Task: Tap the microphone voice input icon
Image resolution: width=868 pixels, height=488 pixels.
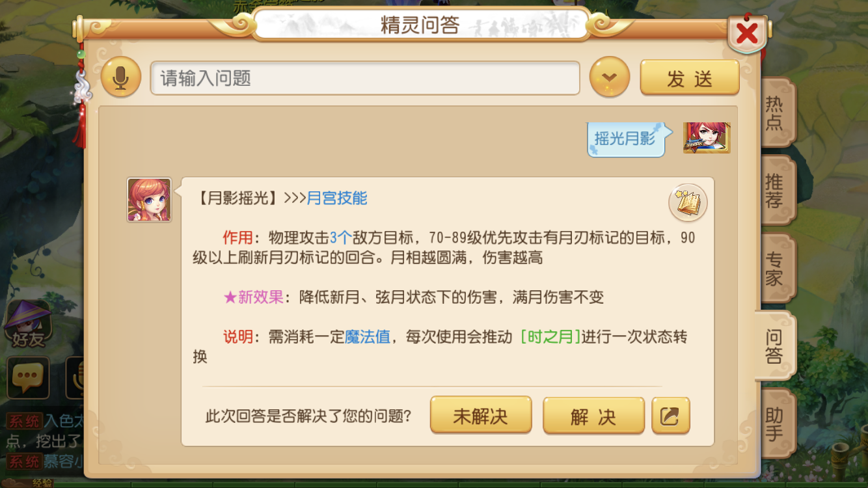Action: (x=121, y=77)
